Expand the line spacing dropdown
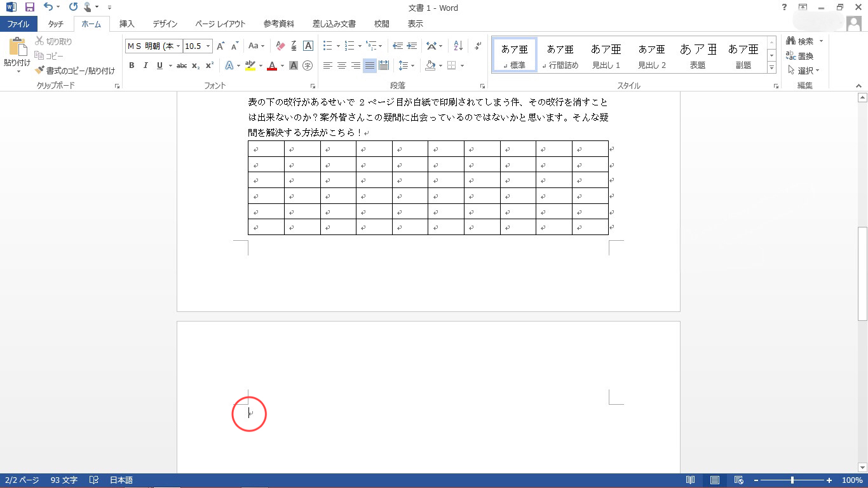Image resolution: width=868 pixels, height=488 pixels. pyautogui.click(x=412, y=65)
